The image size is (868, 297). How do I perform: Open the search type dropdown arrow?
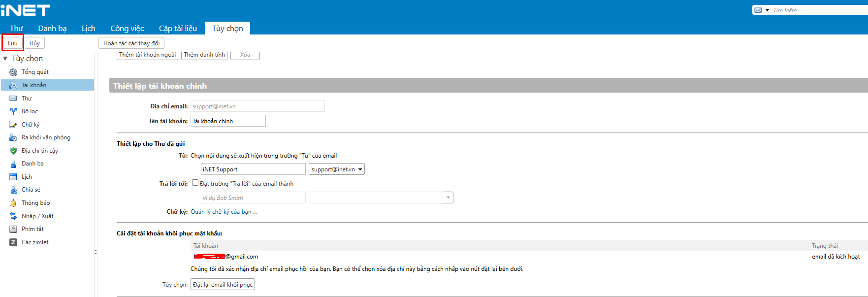coord(767,10)
